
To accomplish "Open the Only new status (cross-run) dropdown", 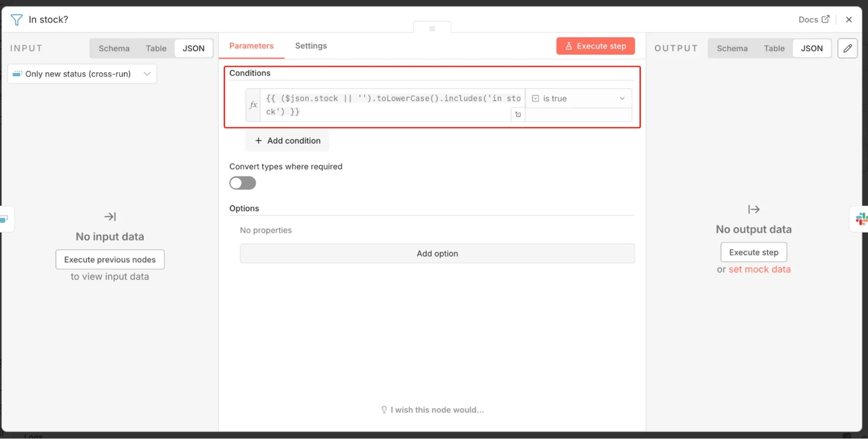I will (82, 74).
